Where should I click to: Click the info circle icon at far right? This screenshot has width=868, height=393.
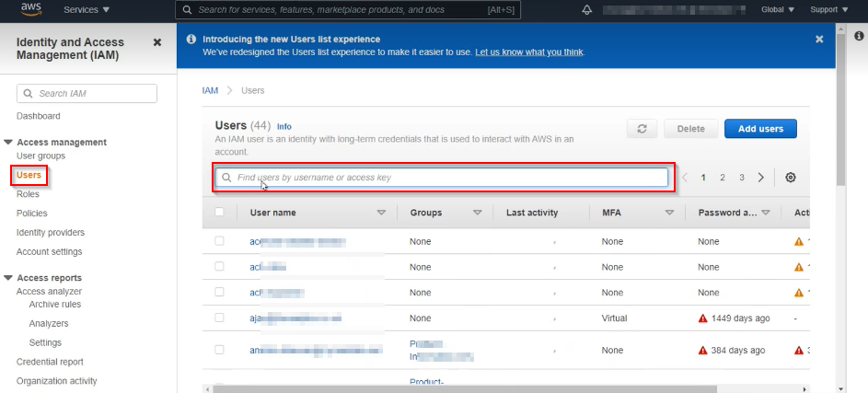[859, 36]
